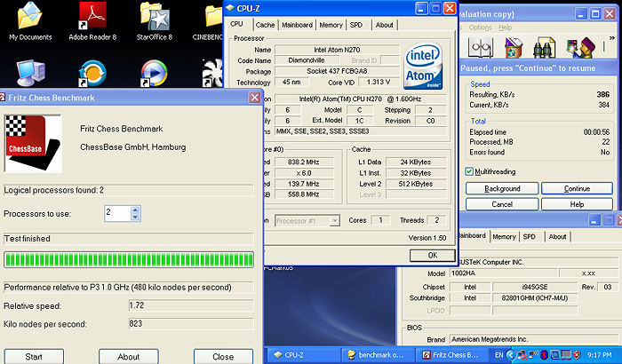Click Close in Fritz Chess Benchmark
The width and height of the screenshot is (622, 364).
[x=223, y=356]
